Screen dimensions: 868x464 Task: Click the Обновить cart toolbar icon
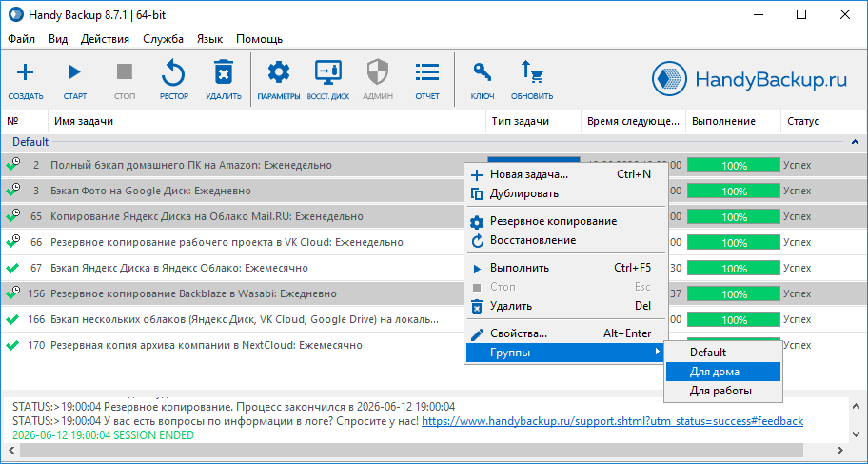532,72
